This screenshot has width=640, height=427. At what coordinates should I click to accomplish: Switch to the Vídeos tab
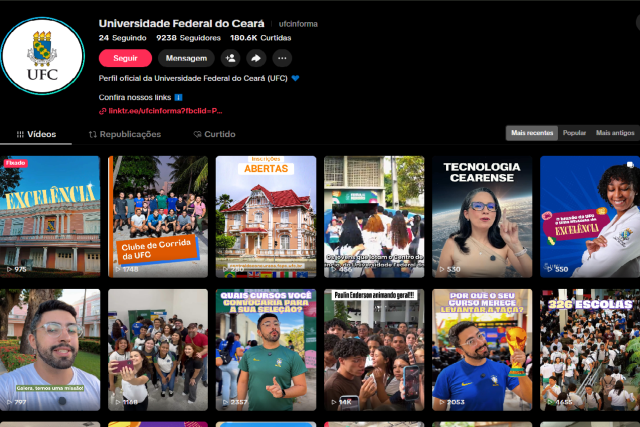36,134
